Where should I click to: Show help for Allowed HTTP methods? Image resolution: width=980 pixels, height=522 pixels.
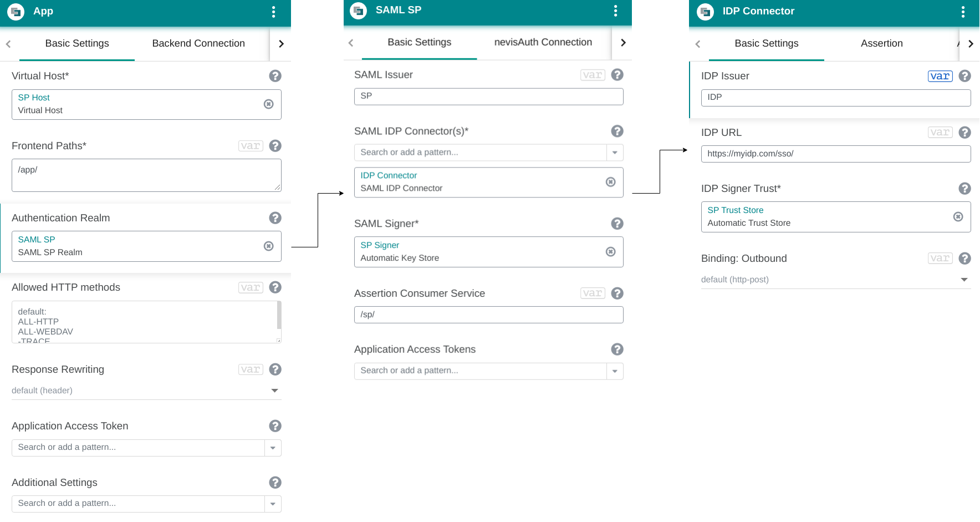pos(275,287)
